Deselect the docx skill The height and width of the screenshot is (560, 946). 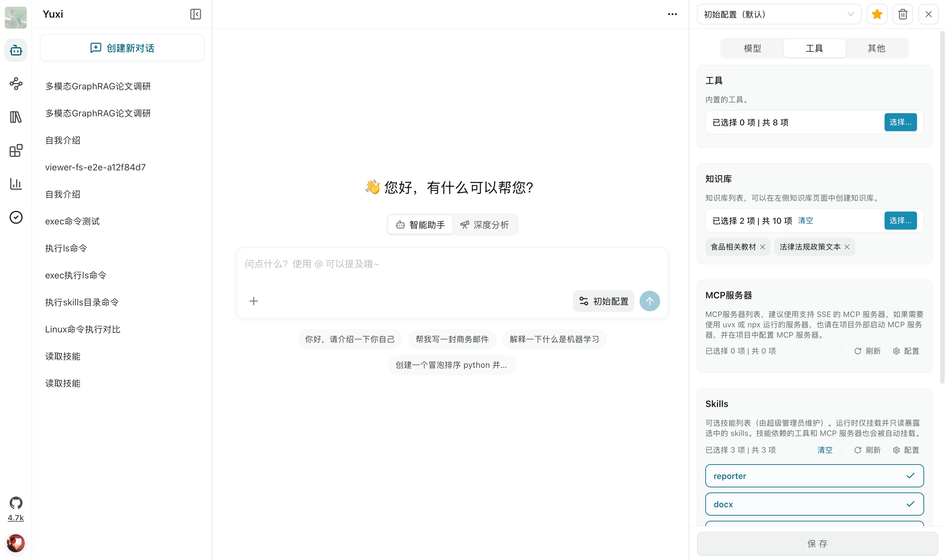[814, 504]
